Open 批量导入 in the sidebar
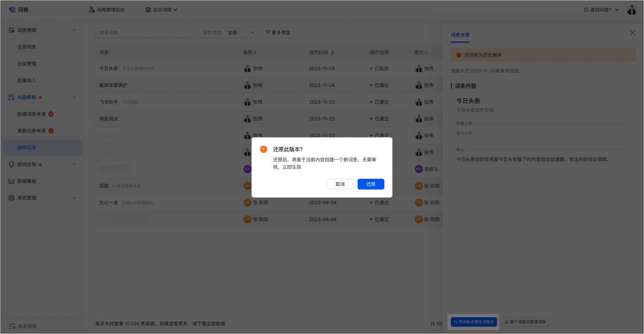This screenshot has width=644, height=334. point(27,80)
